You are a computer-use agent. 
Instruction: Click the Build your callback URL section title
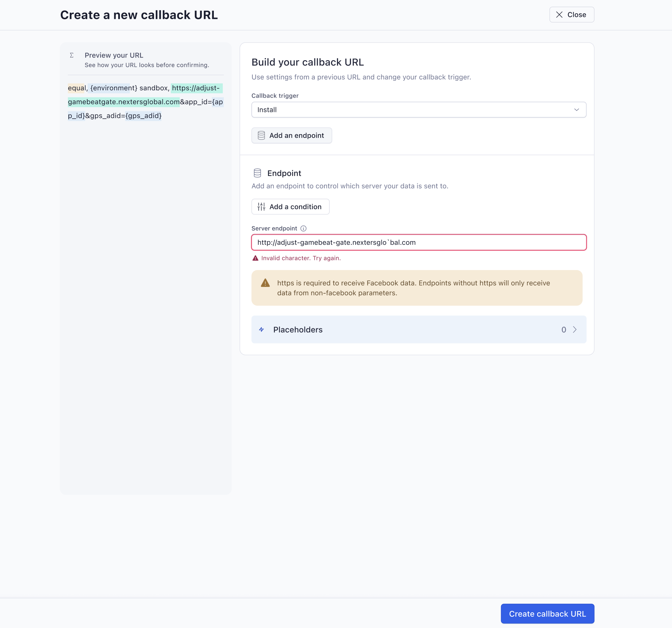point(307,62)
